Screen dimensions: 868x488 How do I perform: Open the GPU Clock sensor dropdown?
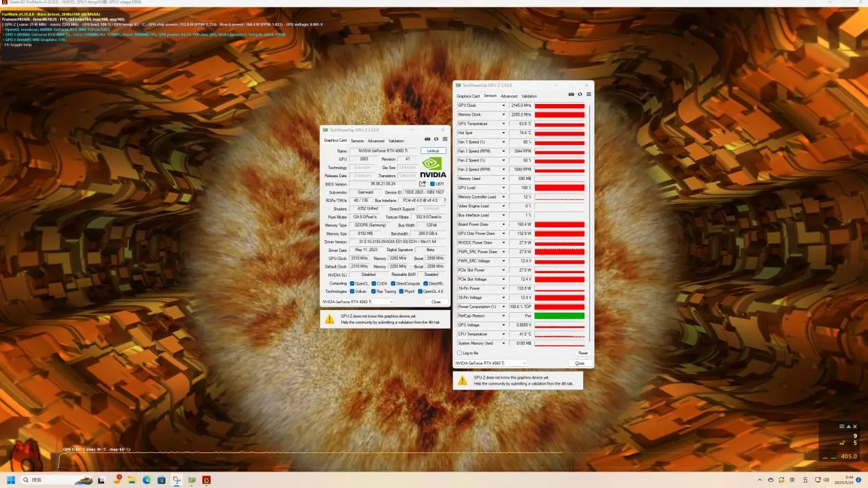point(504,105)
